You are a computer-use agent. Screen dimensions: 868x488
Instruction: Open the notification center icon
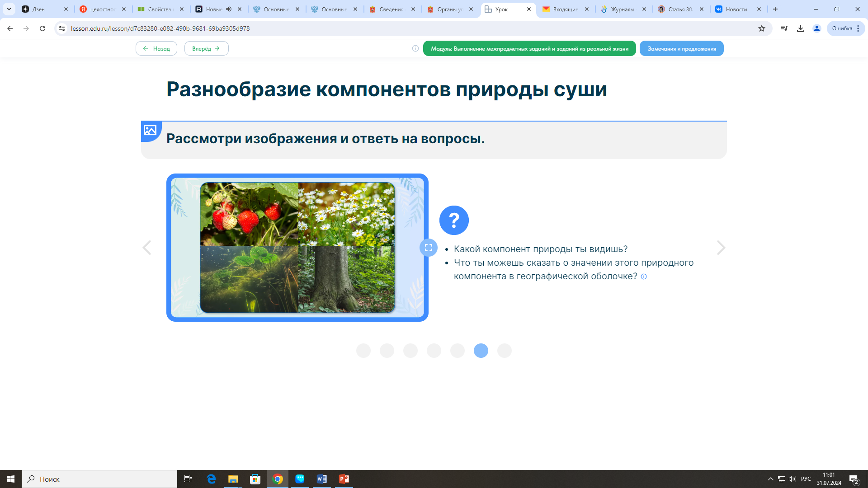point(854,479)
